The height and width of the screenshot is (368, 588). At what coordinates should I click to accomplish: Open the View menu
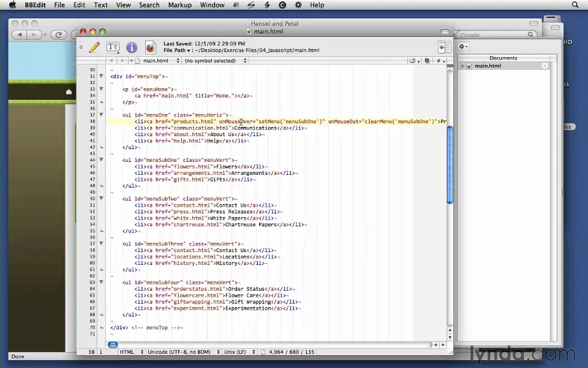(123, 5)
